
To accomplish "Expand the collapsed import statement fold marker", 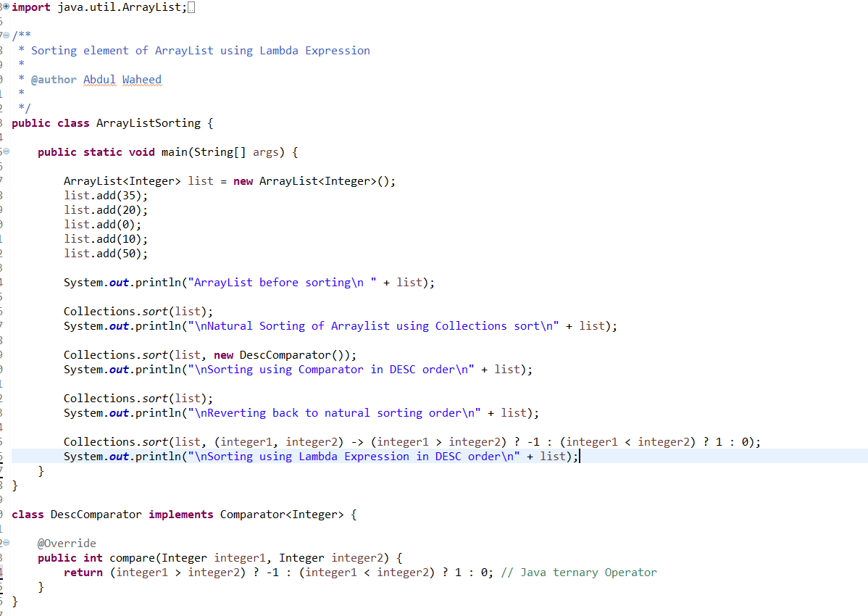I will coord(4,7).
